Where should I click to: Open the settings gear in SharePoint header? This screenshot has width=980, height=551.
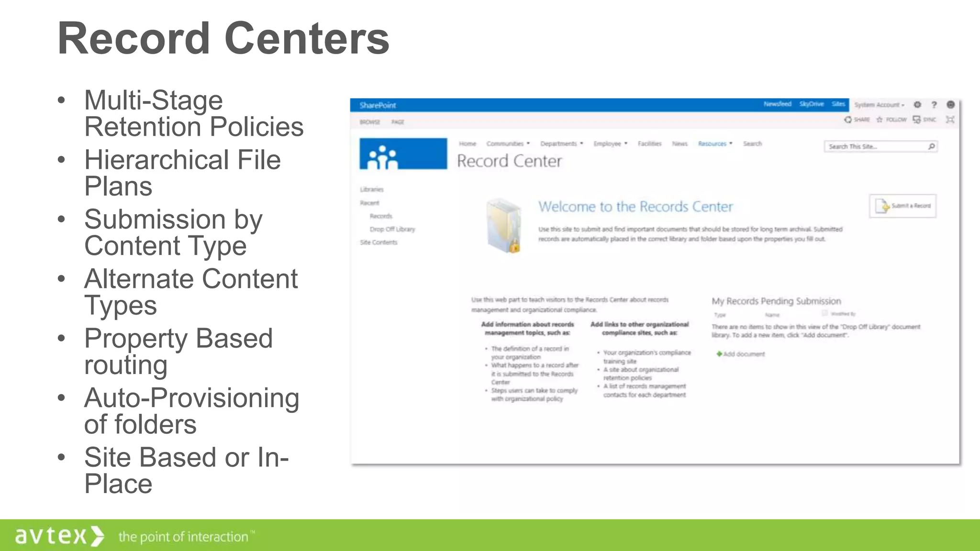pos(917,105)
